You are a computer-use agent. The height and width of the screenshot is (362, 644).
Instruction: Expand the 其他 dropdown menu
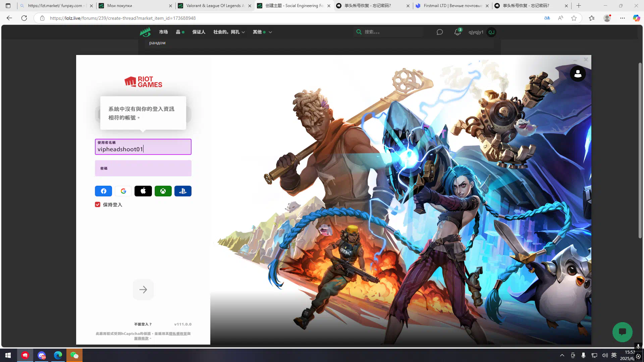(x=262, y=32)
